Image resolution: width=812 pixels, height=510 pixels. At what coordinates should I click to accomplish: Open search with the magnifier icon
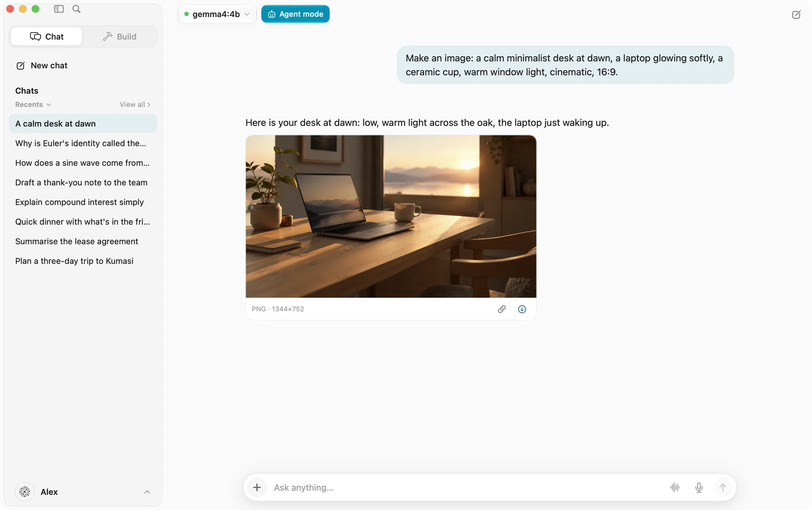click(76, 9)
